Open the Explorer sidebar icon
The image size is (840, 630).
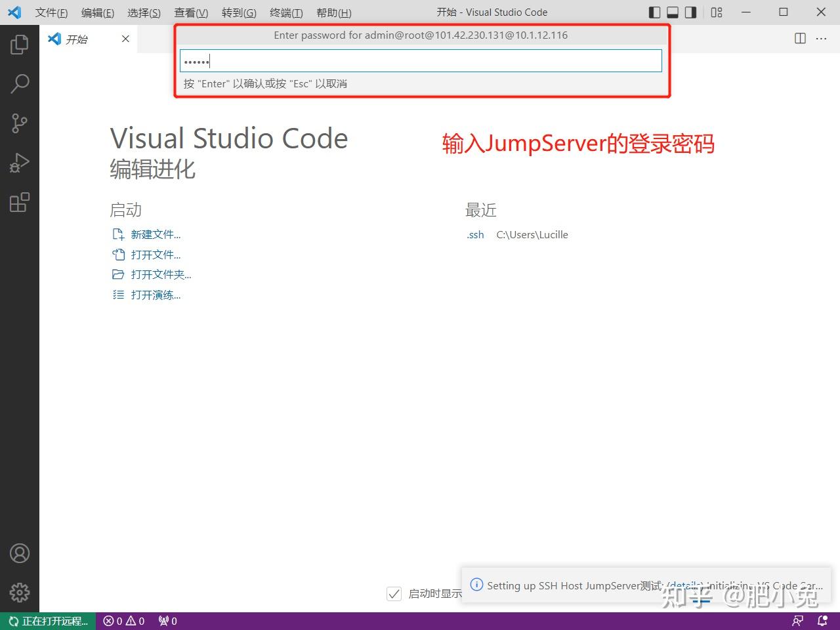click(20, 43)
